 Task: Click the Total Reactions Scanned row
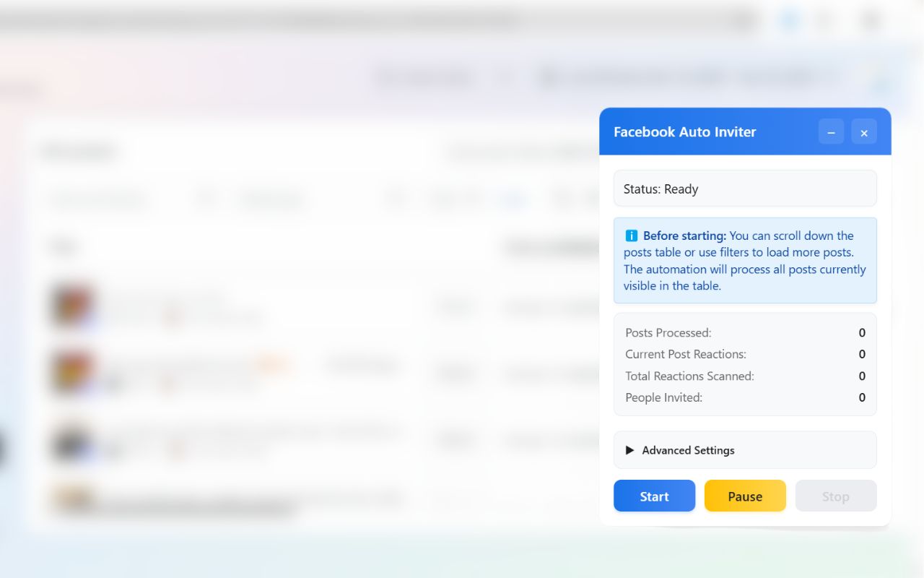click(x=745, y=376)
